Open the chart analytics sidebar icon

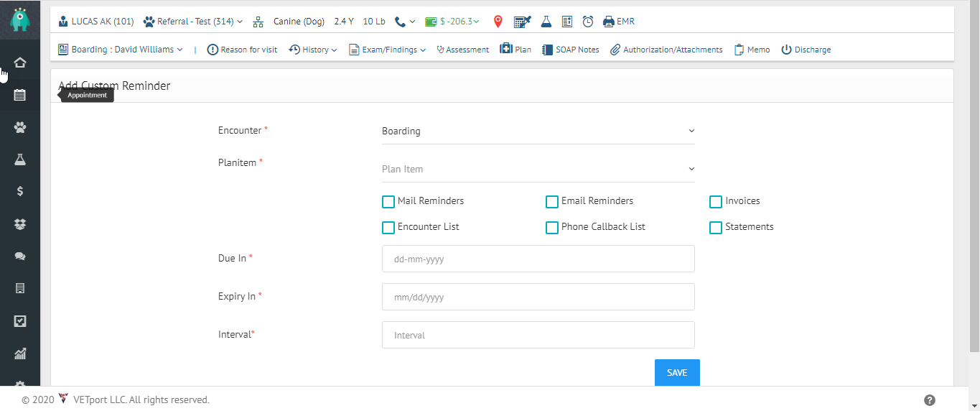coord(20,354)
